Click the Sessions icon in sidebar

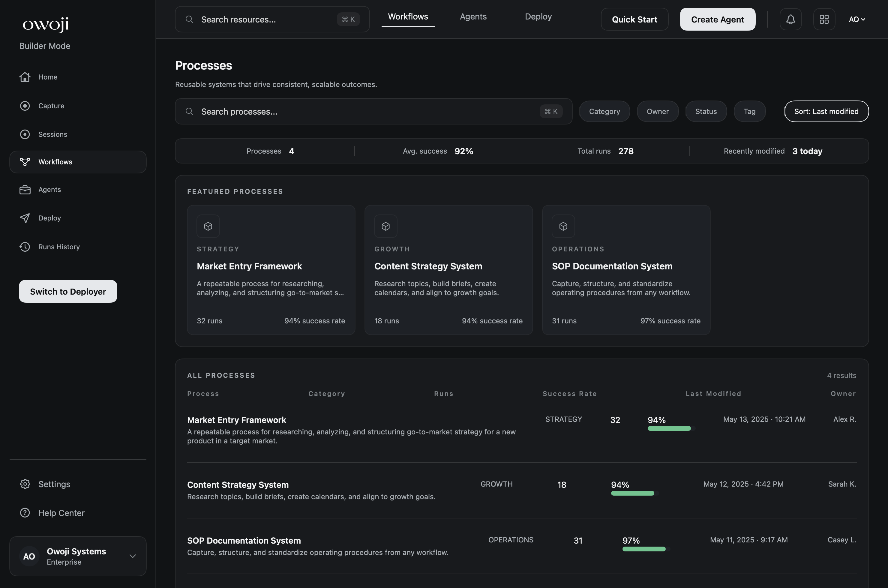25,134
